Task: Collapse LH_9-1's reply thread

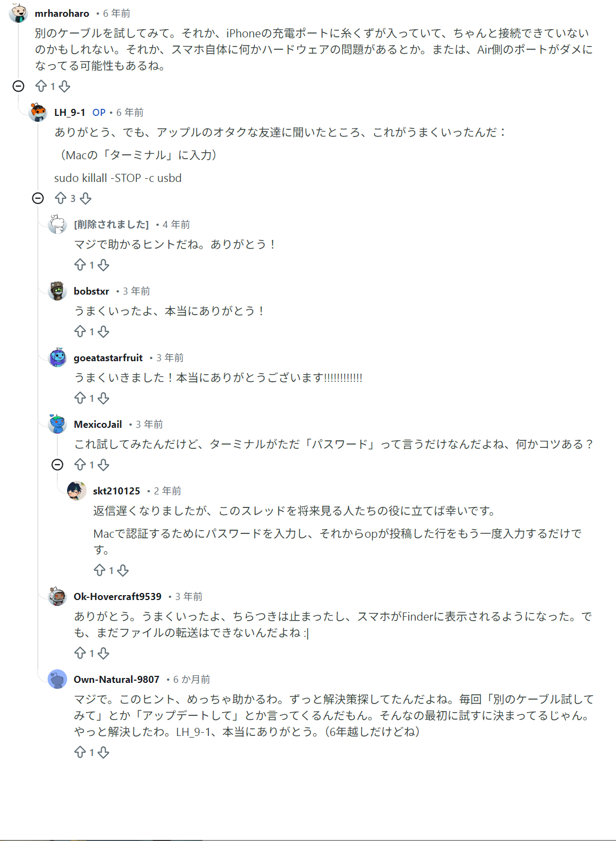Action: click(x=38, y=198)
